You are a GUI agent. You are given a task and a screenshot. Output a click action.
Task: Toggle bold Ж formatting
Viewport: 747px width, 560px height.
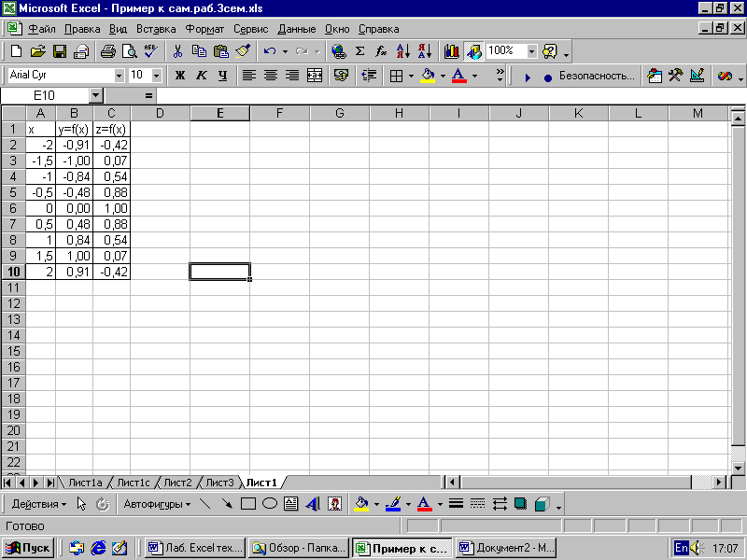[x=179, y=76]
